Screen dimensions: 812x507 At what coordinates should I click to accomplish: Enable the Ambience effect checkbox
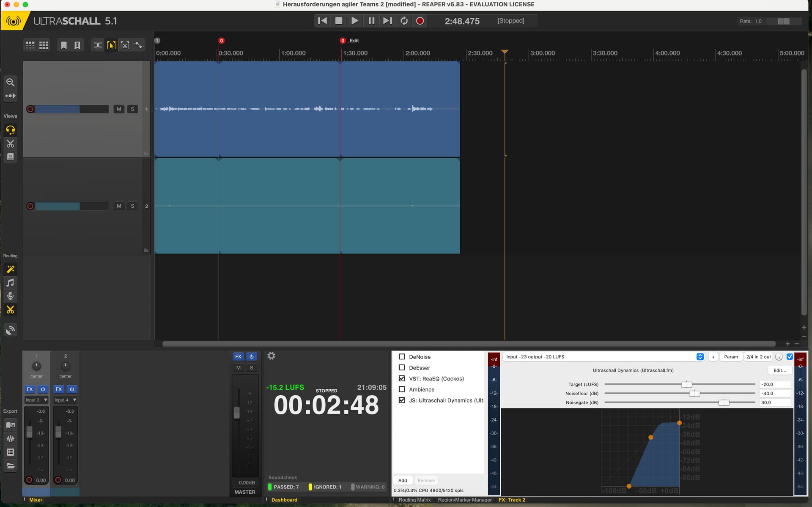[402, 389]
